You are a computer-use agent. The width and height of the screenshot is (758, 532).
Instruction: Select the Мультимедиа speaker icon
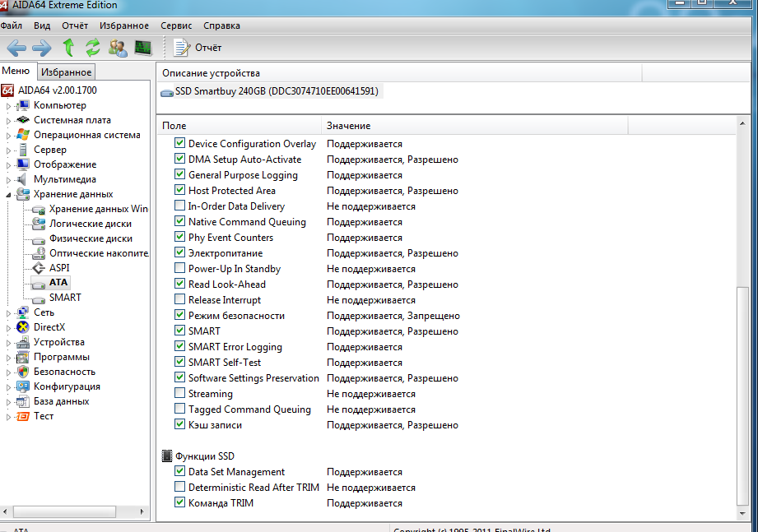(x=21, y=179)
